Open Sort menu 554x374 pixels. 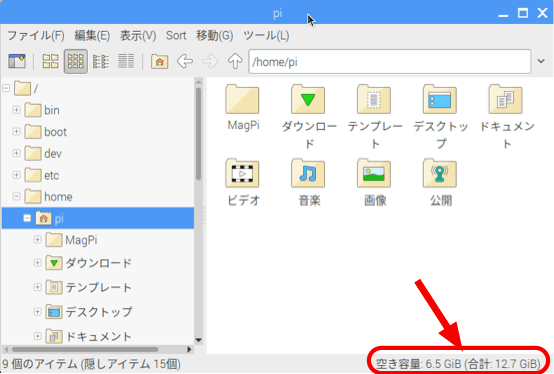click(x=176, y=36)
